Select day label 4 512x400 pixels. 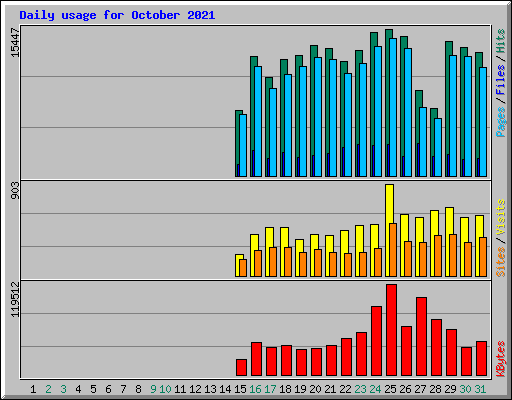pos(78,389)
